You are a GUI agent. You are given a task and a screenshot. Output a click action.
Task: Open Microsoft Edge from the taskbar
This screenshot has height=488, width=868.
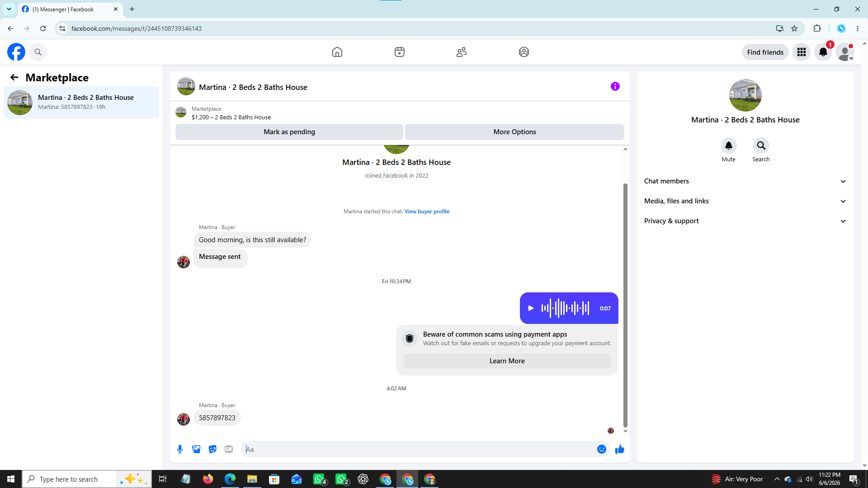click(x=230, y=479)
